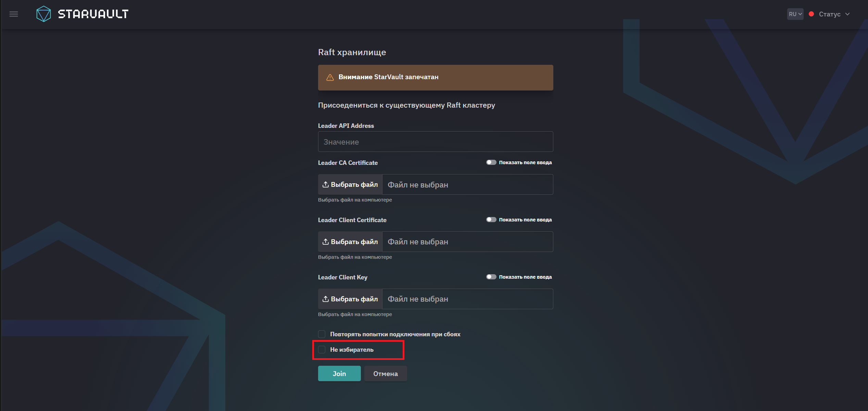The width and height of the screenshot is (868, 411).
Task: Expand the Статус dropdown
Action: click(834, 14)
